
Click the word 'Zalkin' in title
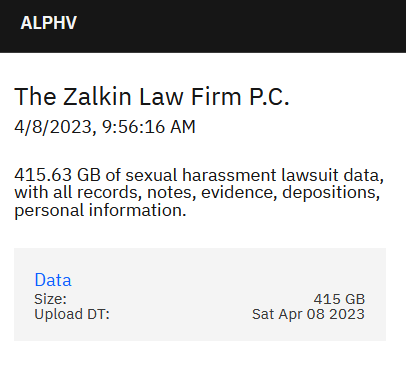(x=97, y=97)
